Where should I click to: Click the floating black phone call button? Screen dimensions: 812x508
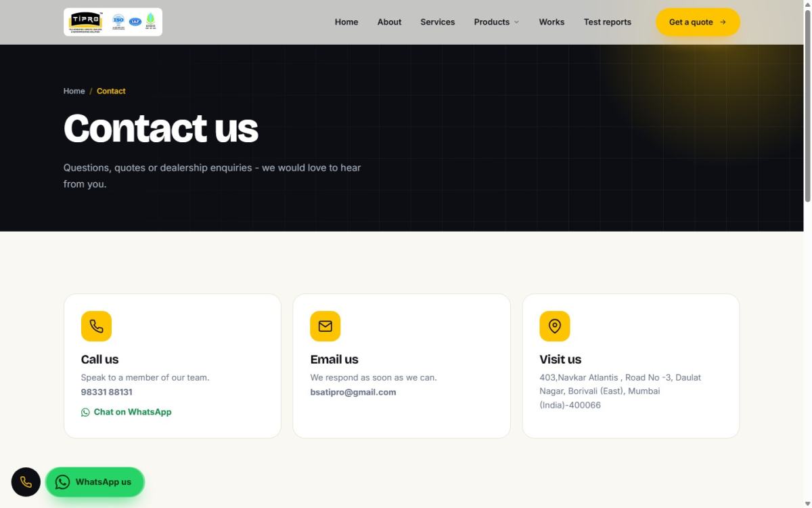(x=26, y=482)
